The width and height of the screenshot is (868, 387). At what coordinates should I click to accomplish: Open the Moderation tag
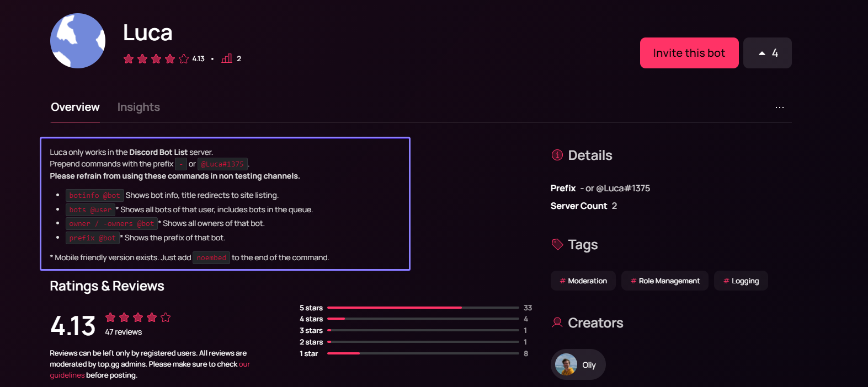(583, 281)
